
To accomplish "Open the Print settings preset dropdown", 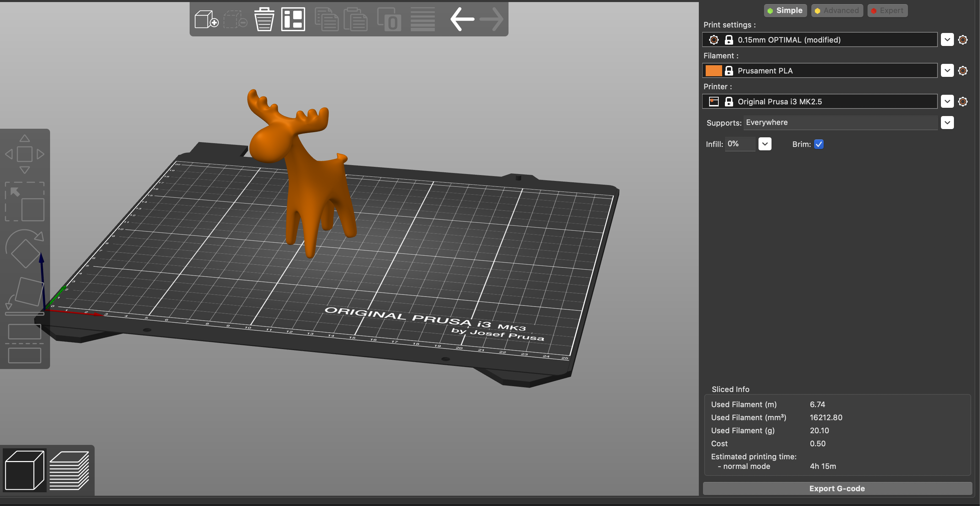I will point(947,39).
